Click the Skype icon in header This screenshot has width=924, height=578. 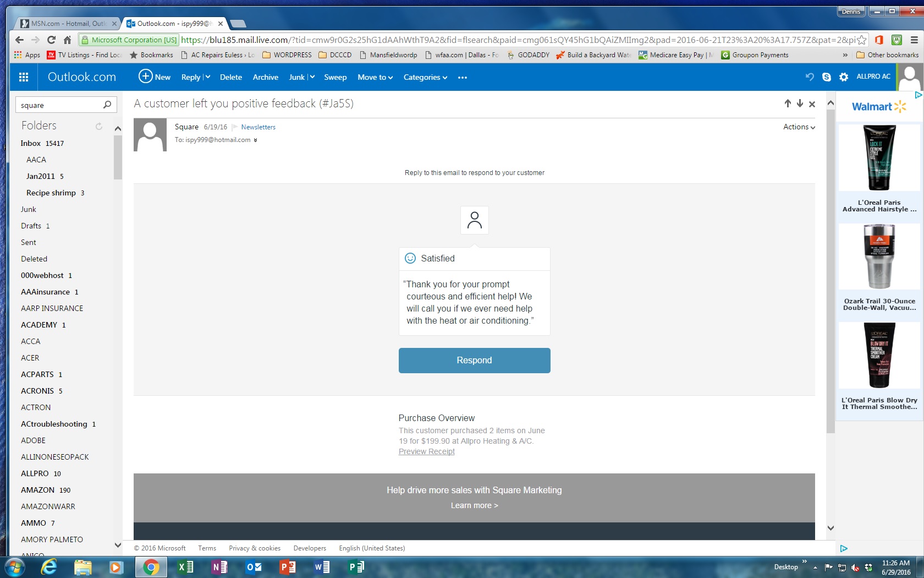[x=826, y=77]
